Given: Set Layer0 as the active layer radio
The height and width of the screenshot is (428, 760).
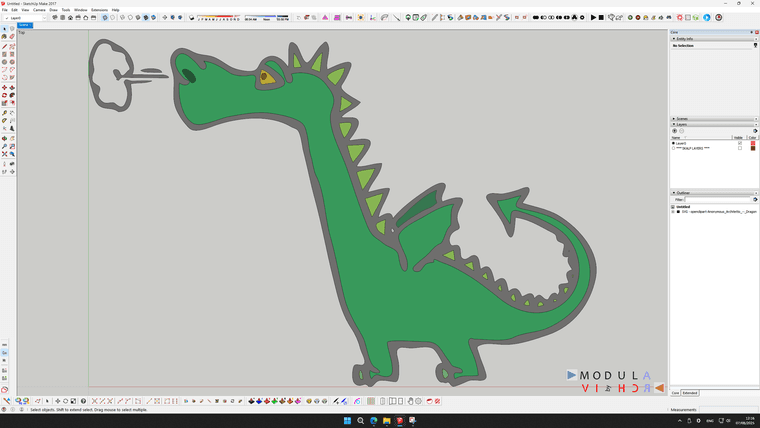Looking at the screenshot, I should (673, 143).
